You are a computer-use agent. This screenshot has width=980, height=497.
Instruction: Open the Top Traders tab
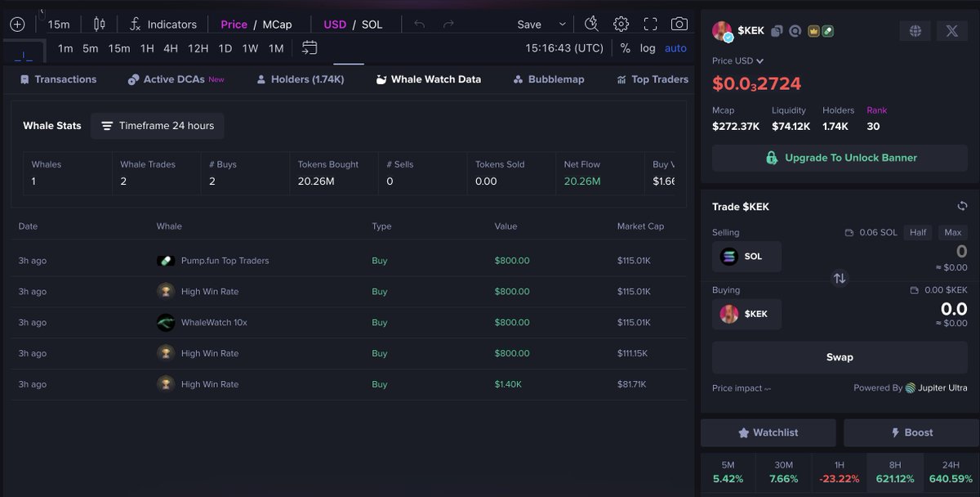coord(652,79)
